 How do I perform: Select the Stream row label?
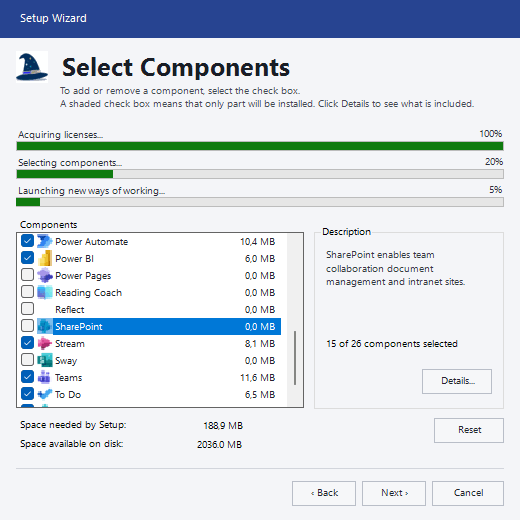[70, 344]
